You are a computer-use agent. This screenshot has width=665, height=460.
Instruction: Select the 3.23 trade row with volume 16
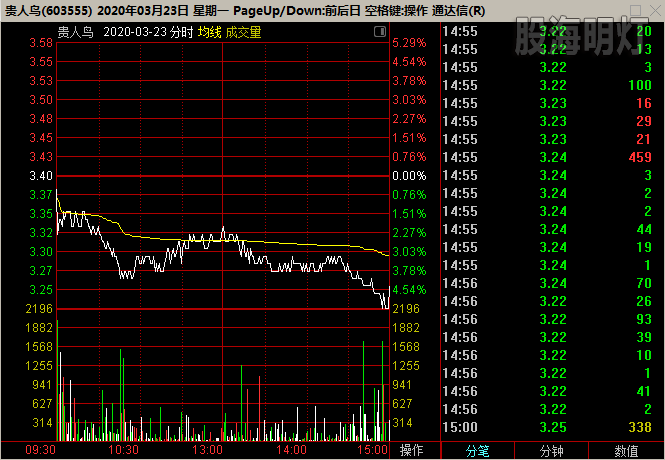coord(547,103)
